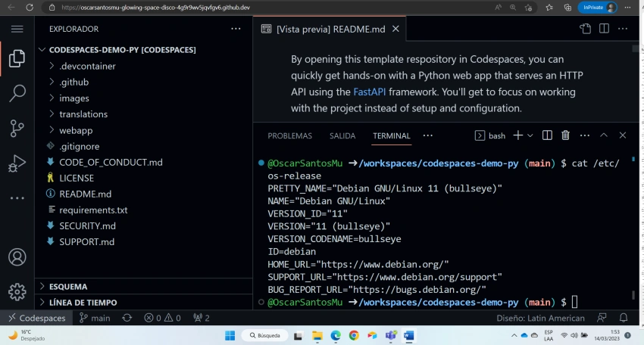Switch to the PROBLEMAS tab
This screenshot has width=644, height=345.
[x=290, y=135]
